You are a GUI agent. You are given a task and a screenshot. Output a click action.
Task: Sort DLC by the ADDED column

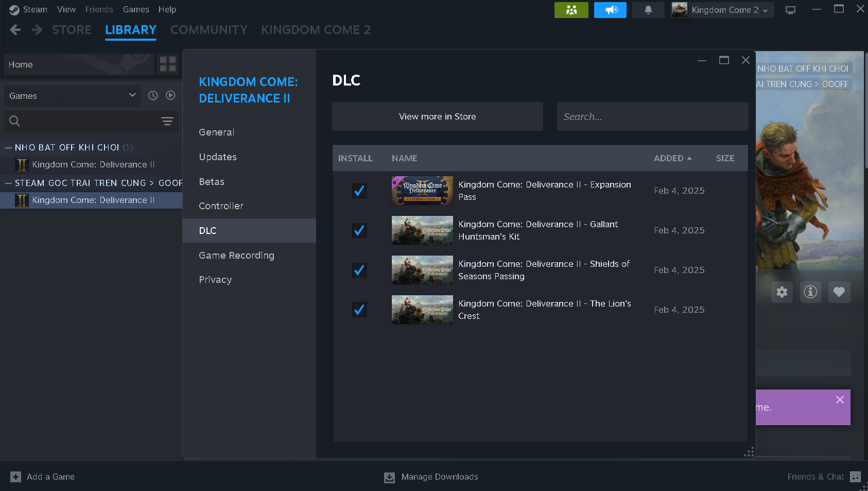tap(672, 158)
